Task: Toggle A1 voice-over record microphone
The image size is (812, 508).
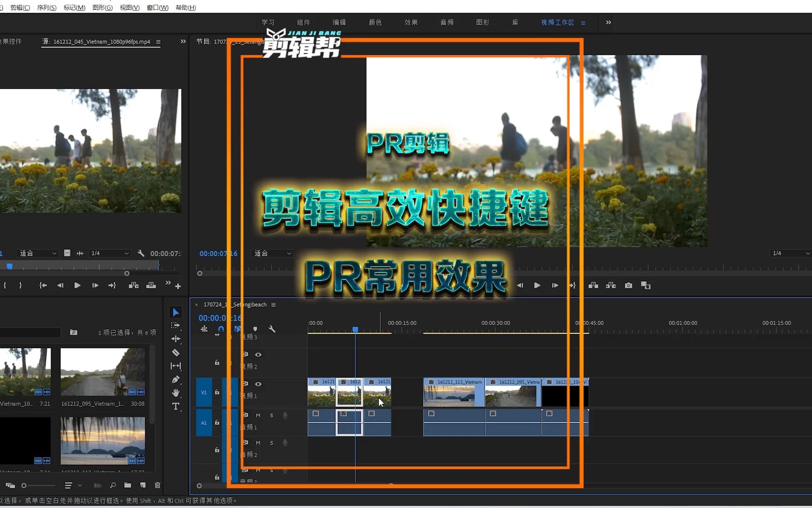Action: tap(285, 415)
